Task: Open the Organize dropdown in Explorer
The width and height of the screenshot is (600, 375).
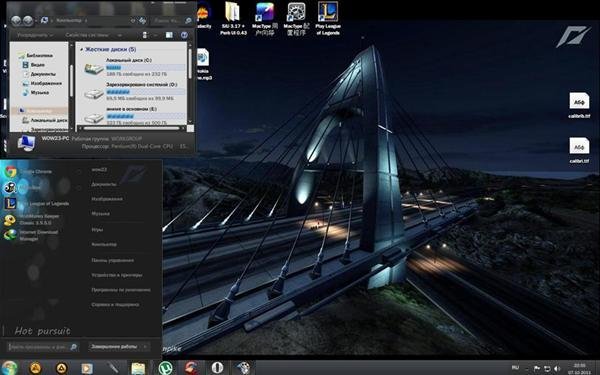Action: point(35,35)
